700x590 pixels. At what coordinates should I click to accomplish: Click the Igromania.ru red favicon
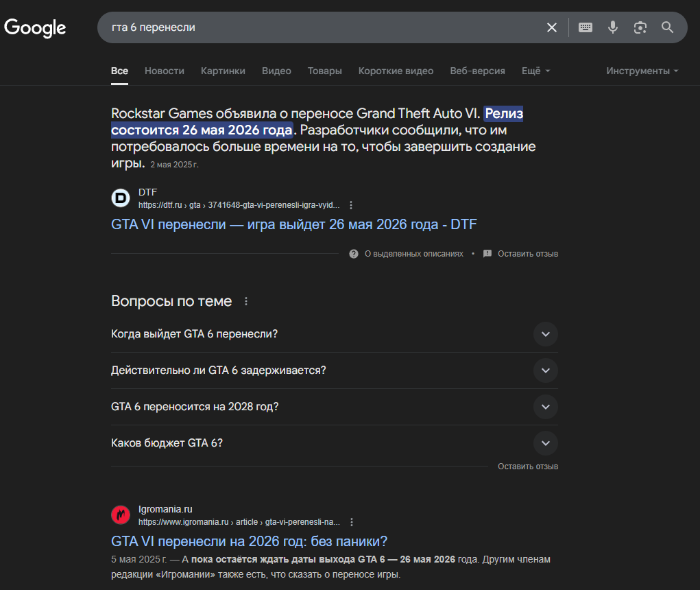(121, 515)
